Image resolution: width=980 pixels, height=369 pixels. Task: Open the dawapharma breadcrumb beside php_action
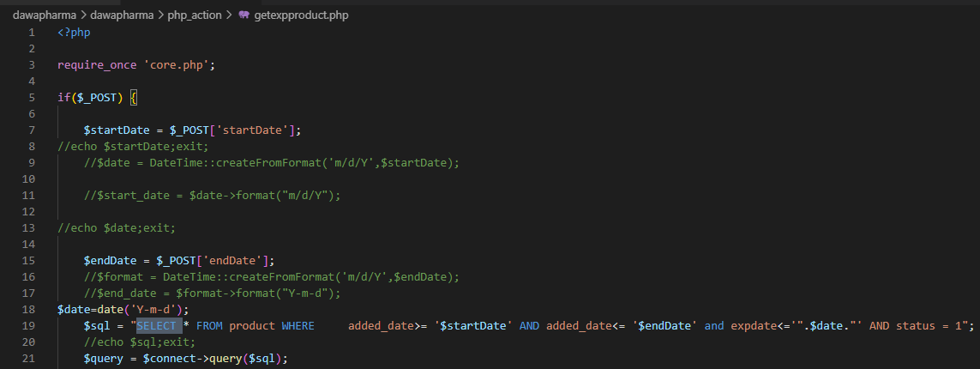tap(121, 15)
